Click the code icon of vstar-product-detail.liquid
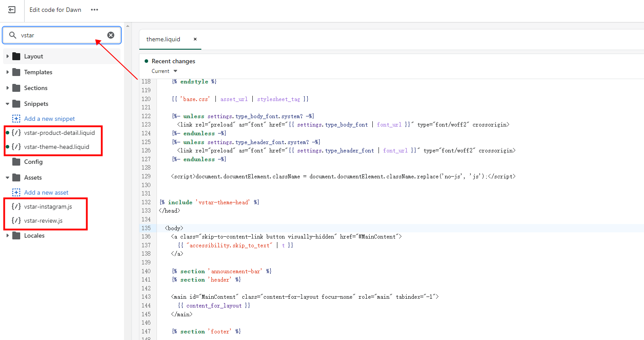The image size is (644, 340). pos(16,133)
